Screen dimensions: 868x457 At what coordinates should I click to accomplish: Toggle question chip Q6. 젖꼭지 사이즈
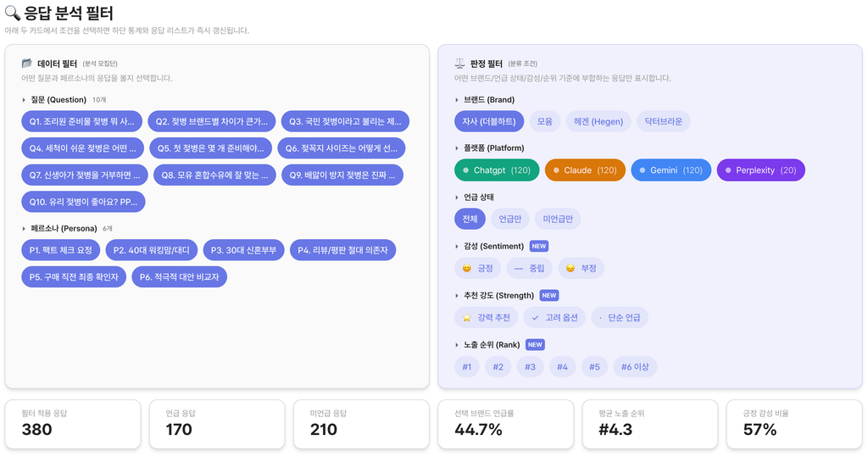(342, 148)
